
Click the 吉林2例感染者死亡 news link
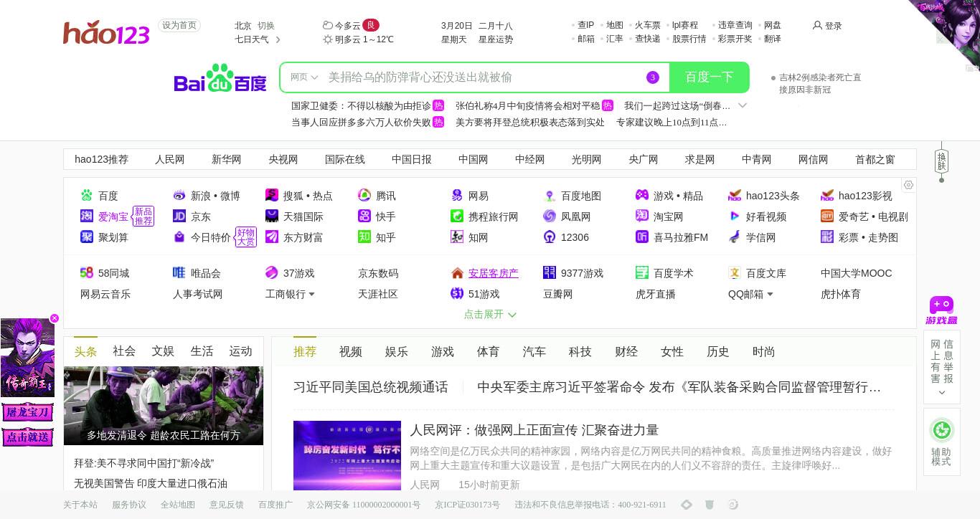point(820,83)
